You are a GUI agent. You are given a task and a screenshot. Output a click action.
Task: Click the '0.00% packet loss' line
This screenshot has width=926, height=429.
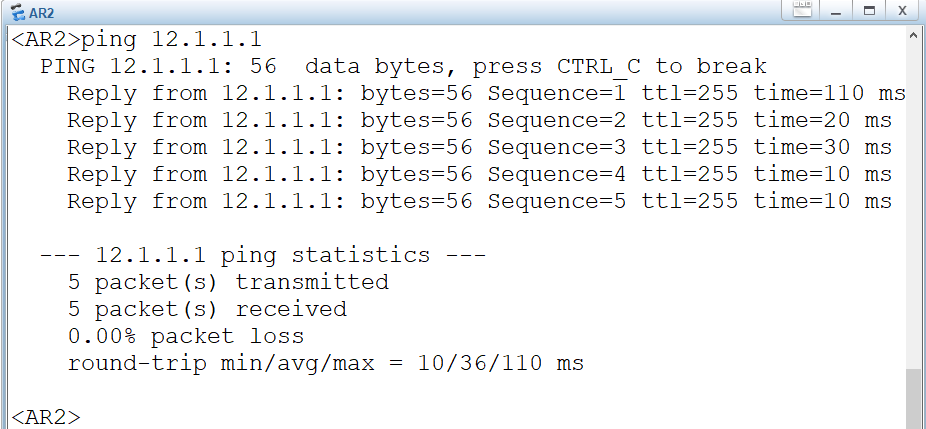tap(186, 336)
